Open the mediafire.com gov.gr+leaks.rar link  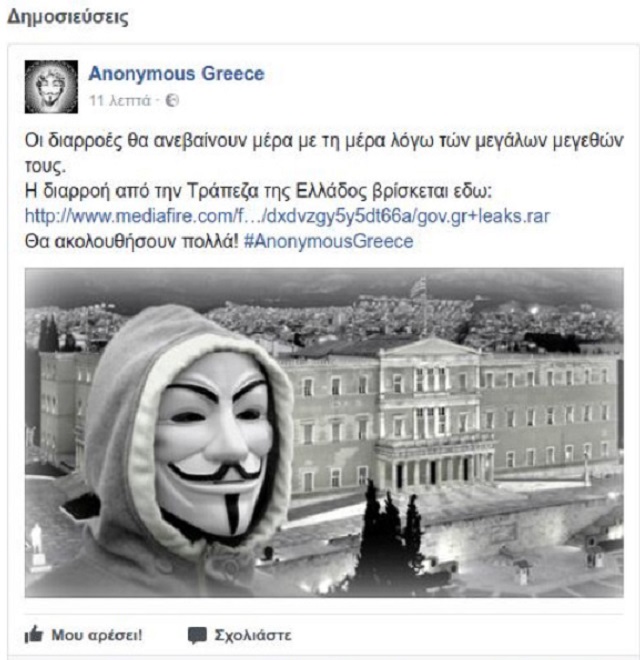[x=288, y=216]
